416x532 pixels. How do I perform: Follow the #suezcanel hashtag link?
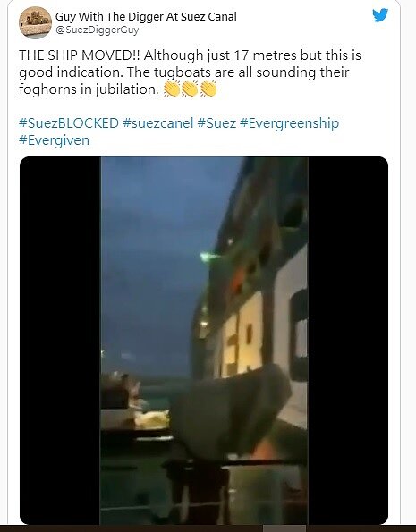point(158,122)
